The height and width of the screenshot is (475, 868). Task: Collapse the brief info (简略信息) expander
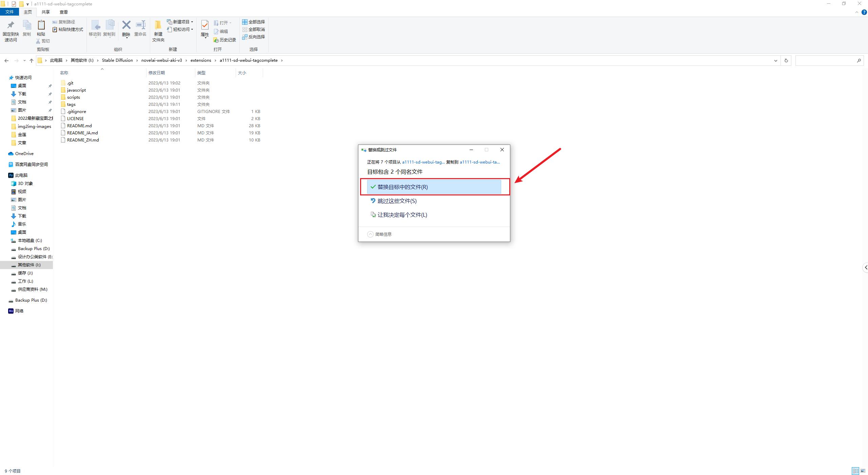pos(371,234)
